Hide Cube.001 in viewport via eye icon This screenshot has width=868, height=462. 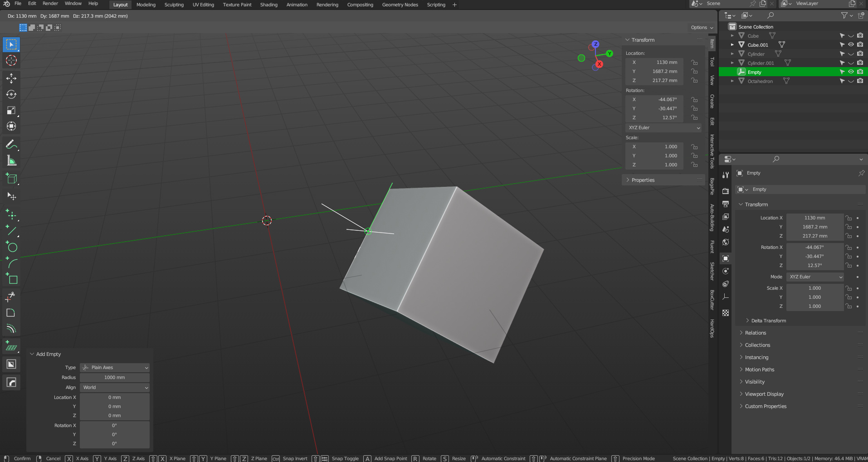(851, 45)
